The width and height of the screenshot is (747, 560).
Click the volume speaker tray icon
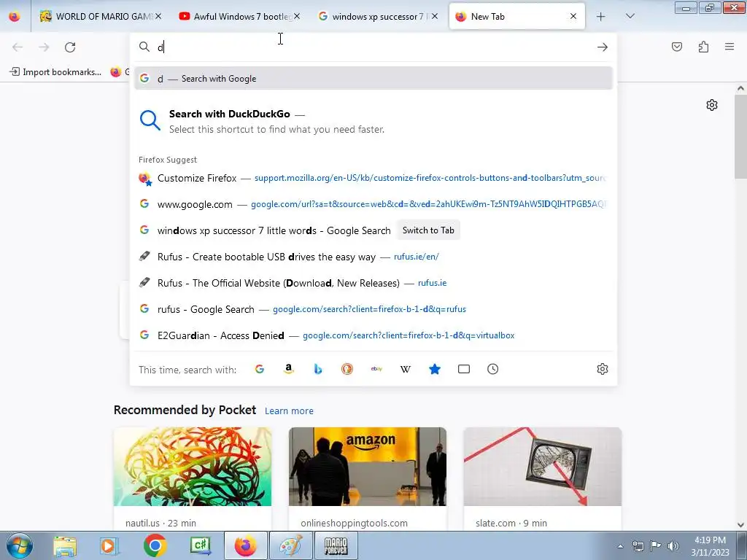(x=673, y=546)
